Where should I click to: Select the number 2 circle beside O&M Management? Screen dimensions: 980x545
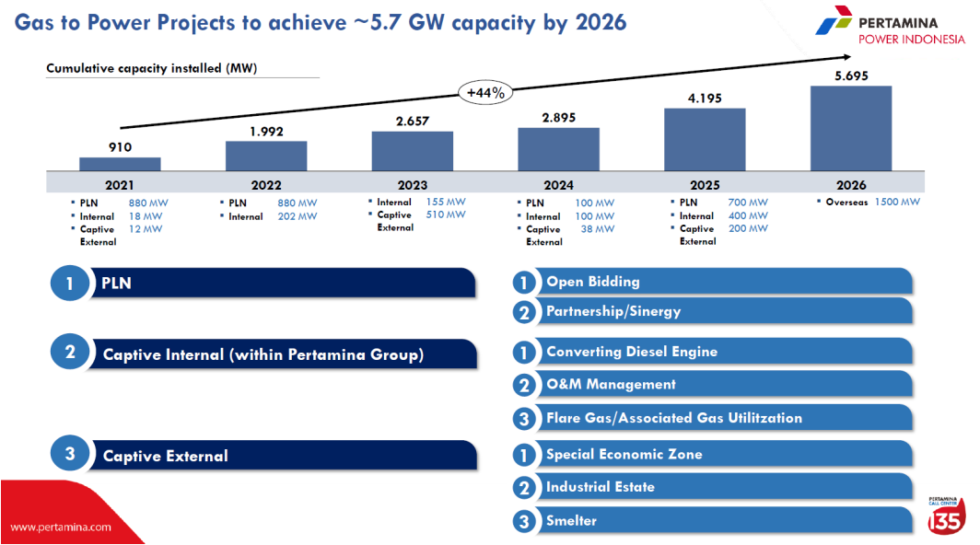524,385
